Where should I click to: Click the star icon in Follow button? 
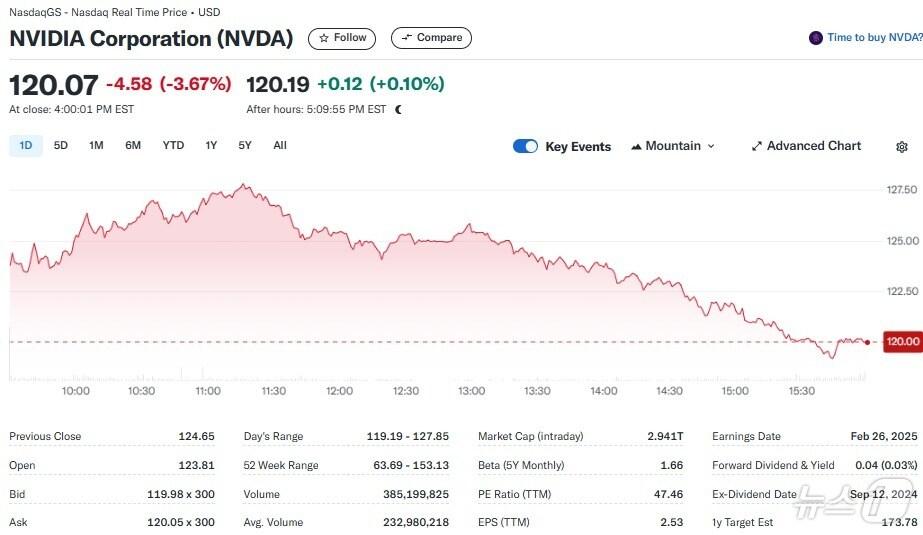[324, 38]
